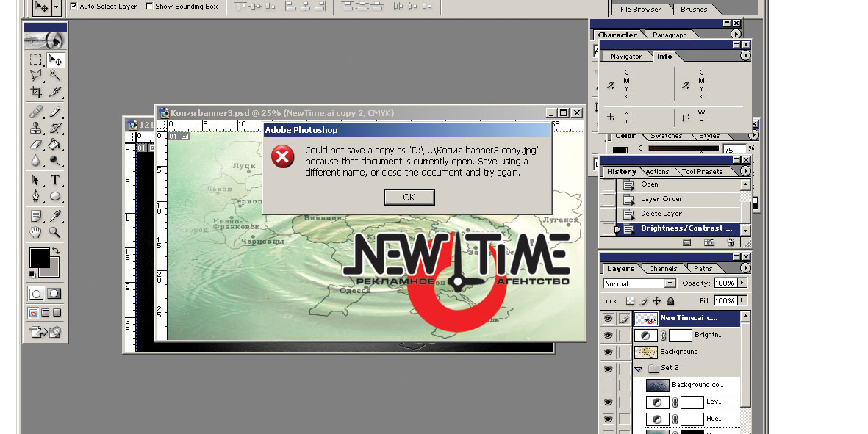Create new snapshot in History panel
The image size is (868, 434).
(709, 242)
